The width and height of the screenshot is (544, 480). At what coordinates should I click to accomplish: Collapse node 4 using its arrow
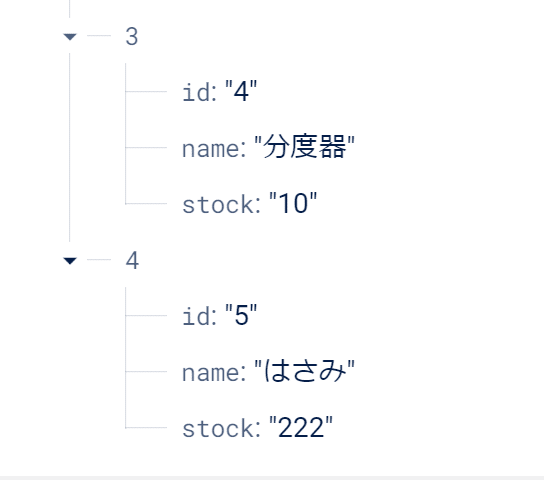tap(70, 260)
